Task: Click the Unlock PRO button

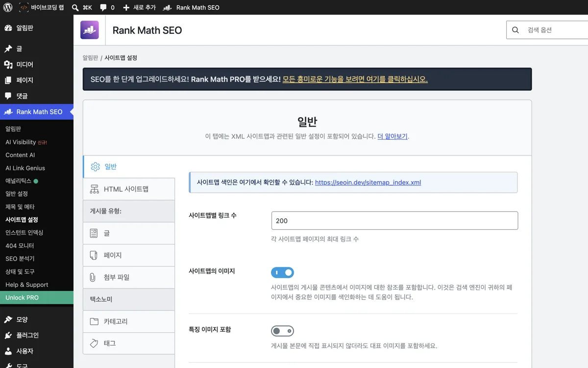Action: coord(37,297)
